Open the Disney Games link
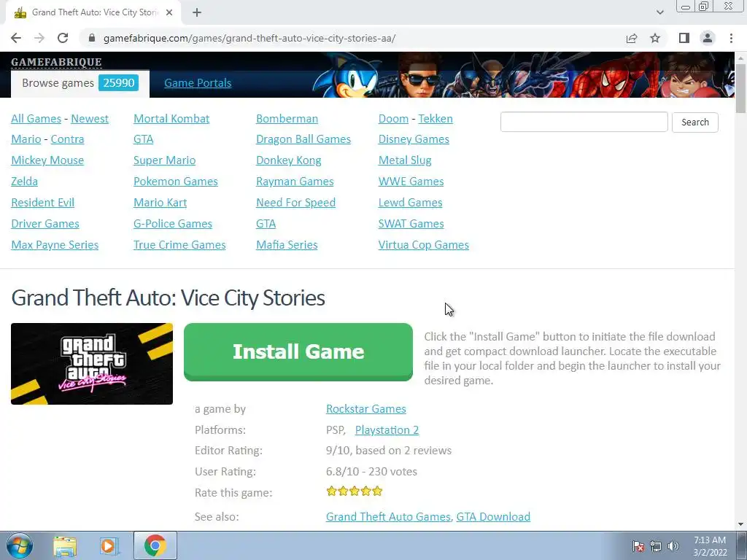 (x=414, y=139)
